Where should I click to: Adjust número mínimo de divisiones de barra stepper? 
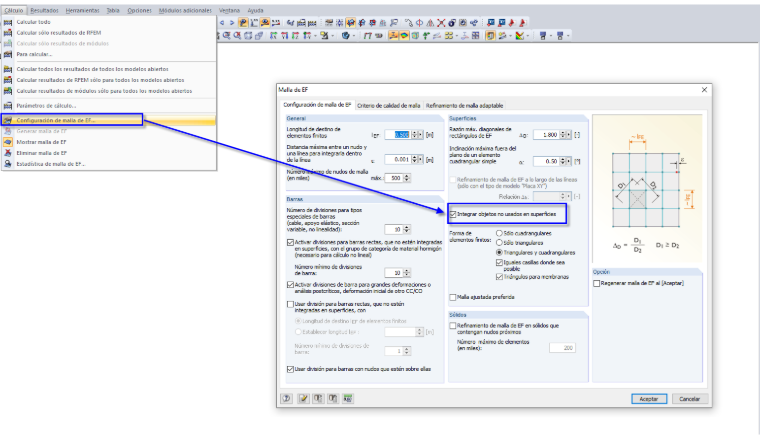pos(407,273)
